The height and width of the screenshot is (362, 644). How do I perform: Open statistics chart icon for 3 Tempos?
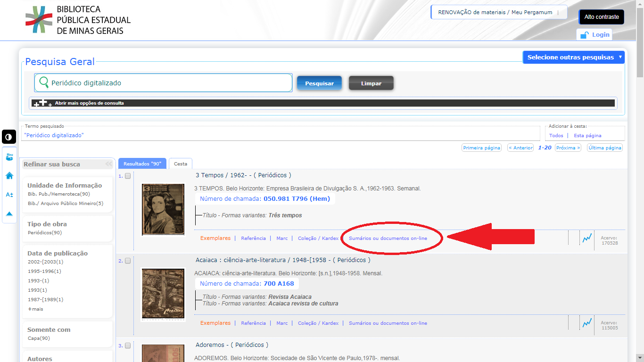click(x=586, y=238)
